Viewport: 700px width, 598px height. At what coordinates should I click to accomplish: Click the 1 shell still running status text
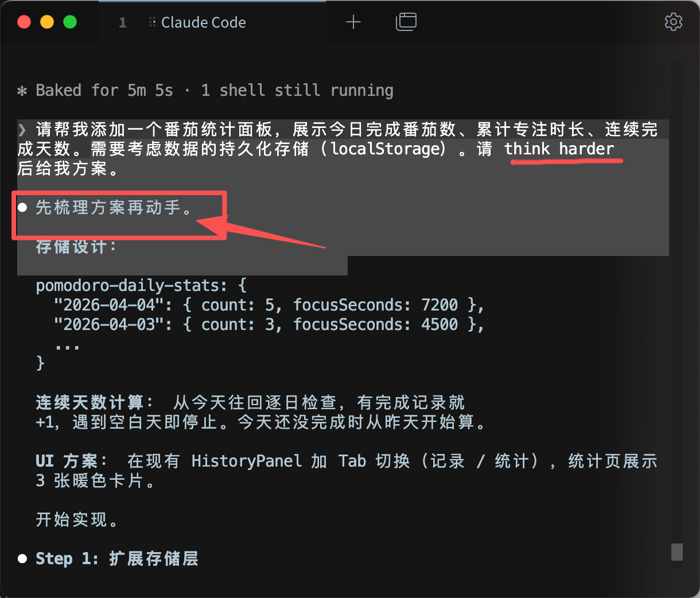[x=297, y=91]
